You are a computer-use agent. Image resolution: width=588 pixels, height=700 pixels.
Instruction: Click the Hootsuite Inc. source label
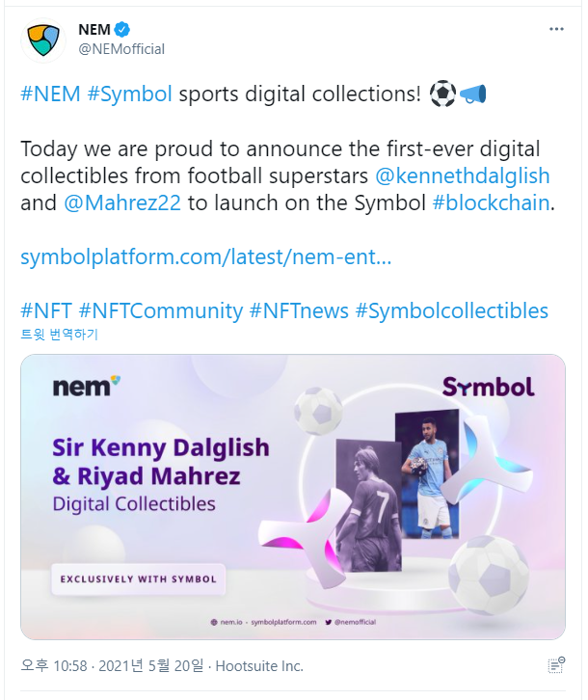pyautogui.click(x=259, y=666)
